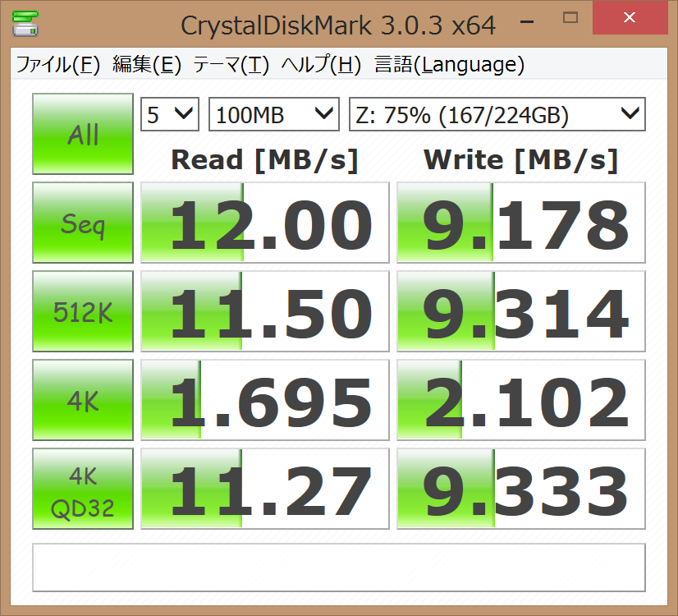The width and height of the screenshot is (678, 616).
Task: Click the 512K read result 11.50
Action: point(265,311)
